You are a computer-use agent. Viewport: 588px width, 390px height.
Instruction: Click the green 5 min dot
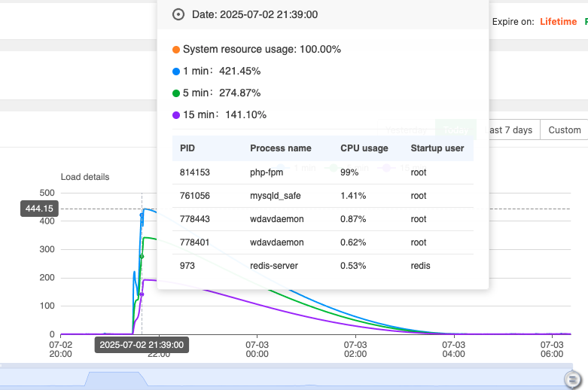[x=176, y=93]
